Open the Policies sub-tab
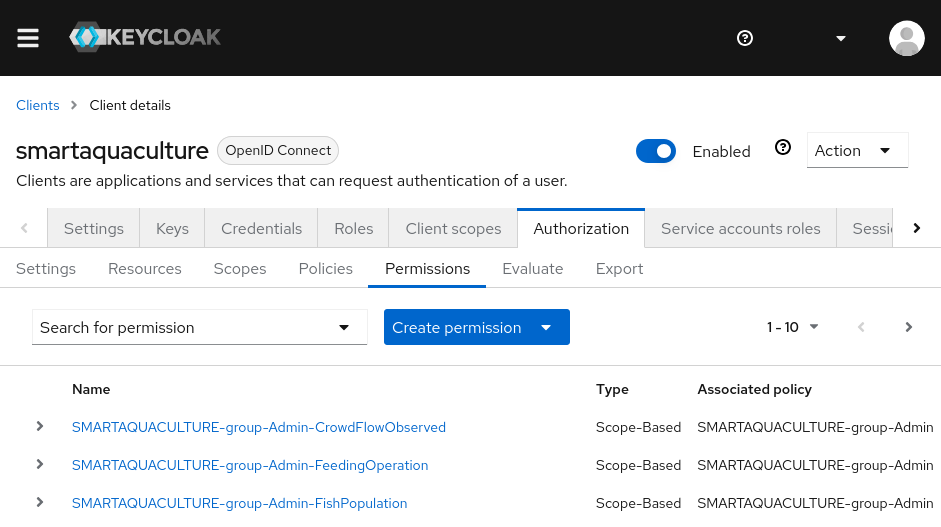The height and width of the screenshot is (527, 941). point(325,268)
